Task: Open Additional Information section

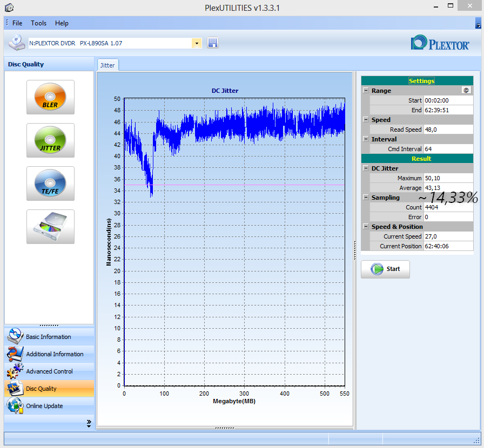Action: [x=49, y=354]
